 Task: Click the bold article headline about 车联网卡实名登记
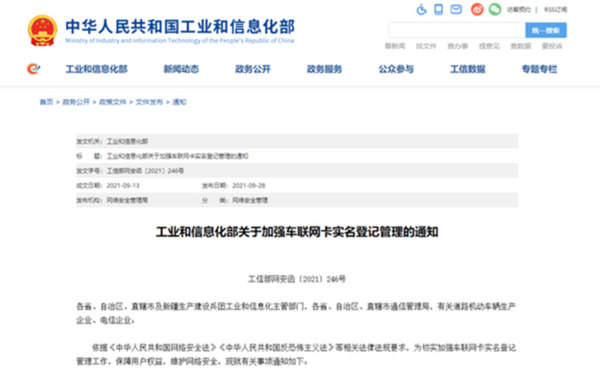point(297,232)
